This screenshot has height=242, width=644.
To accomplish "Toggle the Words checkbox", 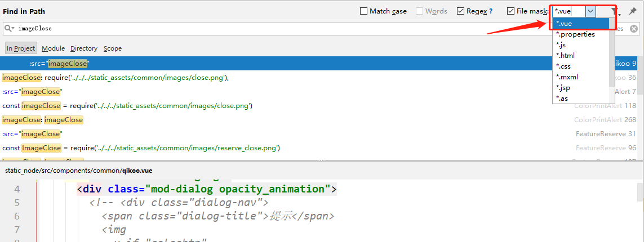I will pos(419,11).
